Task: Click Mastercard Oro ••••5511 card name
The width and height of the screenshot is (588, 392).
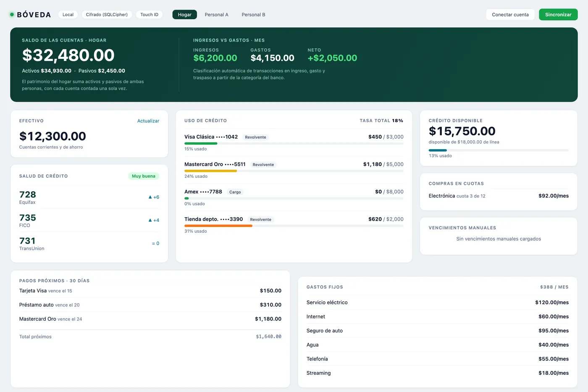Action: (x=215, y=164)
